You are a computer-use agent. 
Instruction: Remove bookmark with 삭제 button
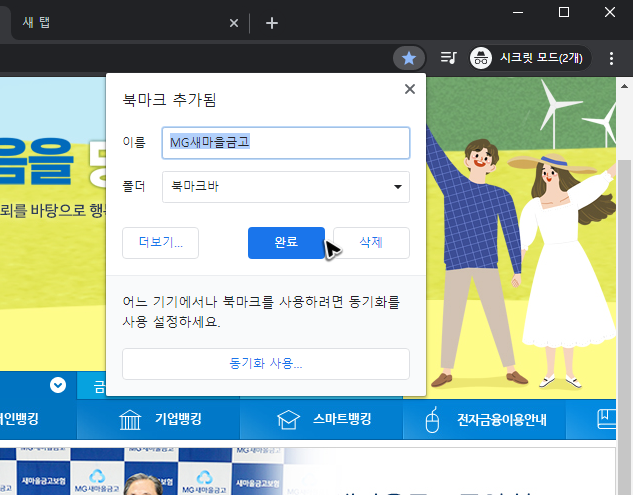click(371, 243)
